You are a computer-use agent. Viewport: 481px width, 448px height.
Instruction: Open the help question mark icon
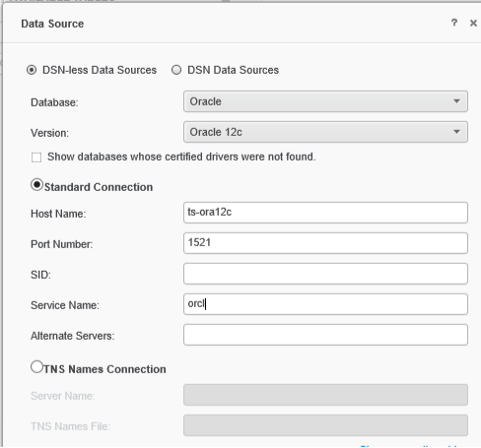click(454, 23)
